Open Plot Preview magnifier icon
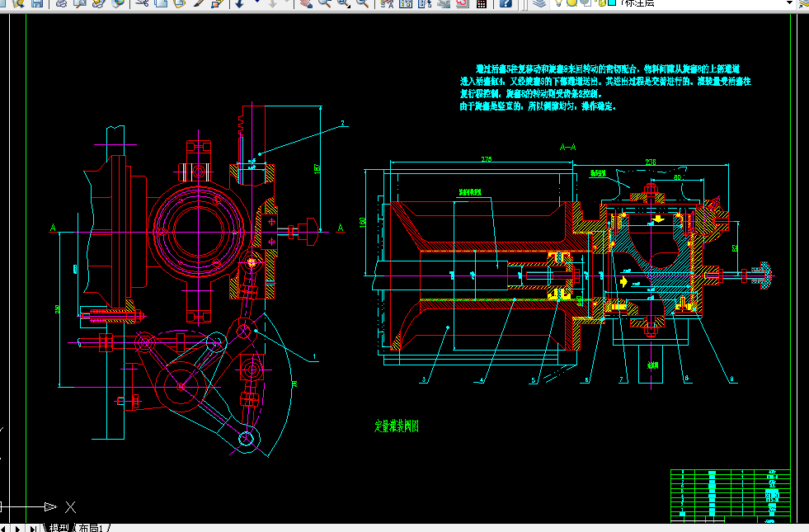The height and width of the screenshot is (532, 809). (x=80, y=3)
